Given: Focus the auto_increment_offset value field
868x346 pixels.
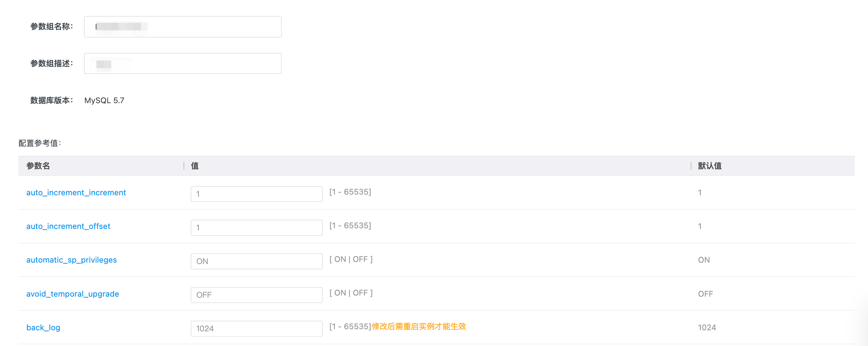Looking at the screenshot, I should tap(256, 228).
